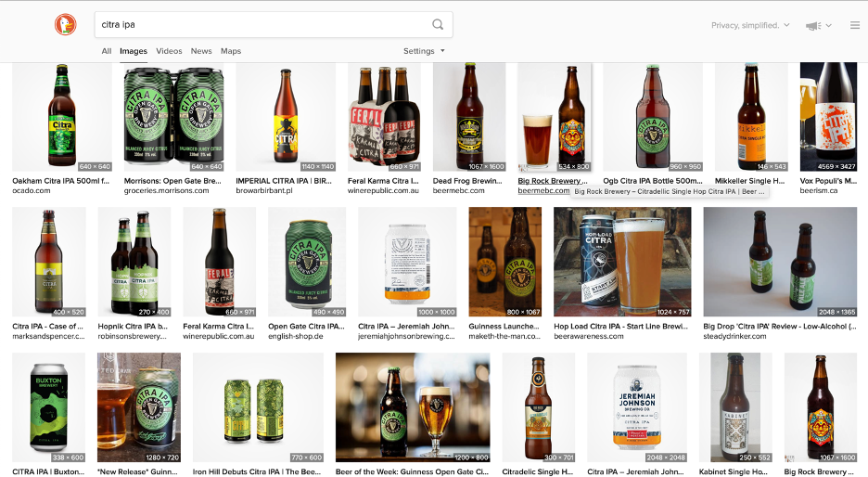Visit the english-shop.de source link
This screenshot has width=868, height=477.
(x=296, y=336)
